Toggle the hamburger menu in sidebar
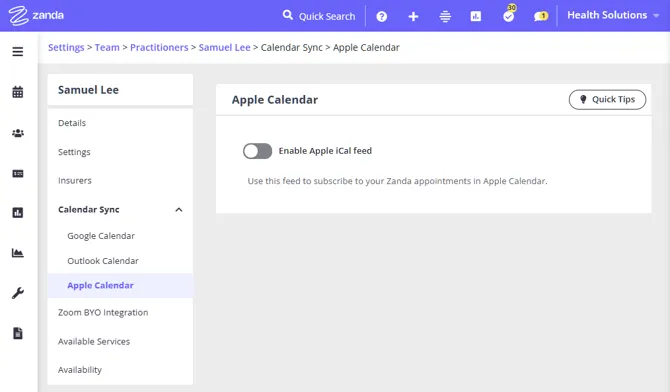Image resolution: width=670 pixels, height=392 pixels. pos(18,52)
